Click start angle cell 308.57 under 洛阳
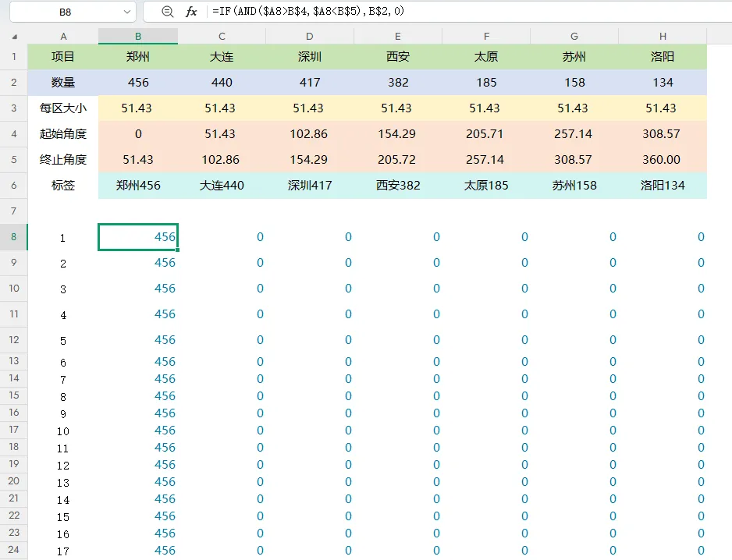Image resolution: width=732 pixels, height=560 pixels. coord(663,134)
